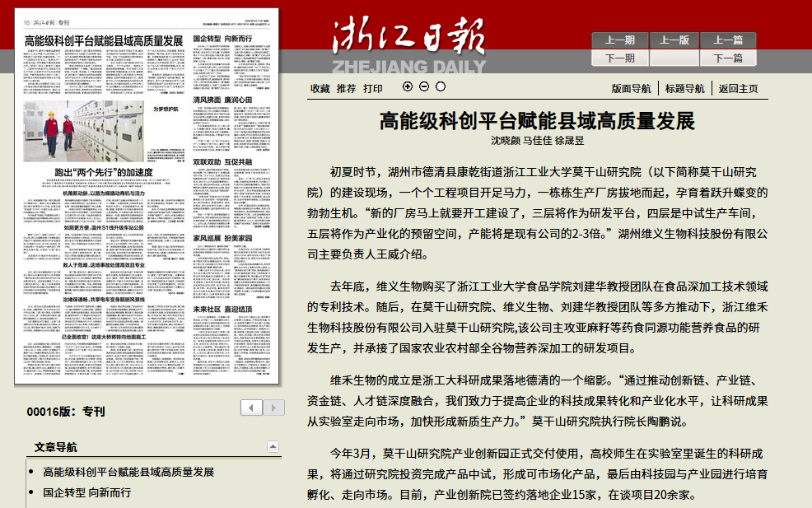Zoom out with the ⊖ shrink icon
Viewport: 812px width, 508px height.
click(423, 87)
